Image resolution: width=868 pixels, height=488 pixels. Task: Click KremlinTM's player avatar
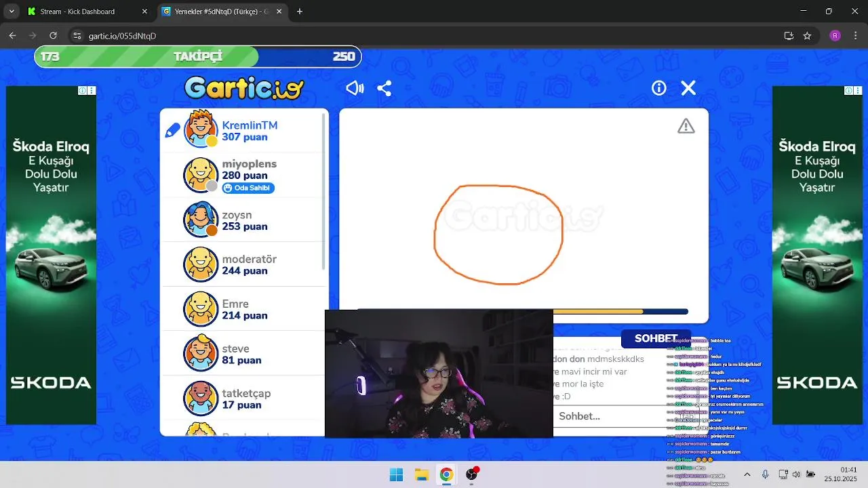click(200, 130)
